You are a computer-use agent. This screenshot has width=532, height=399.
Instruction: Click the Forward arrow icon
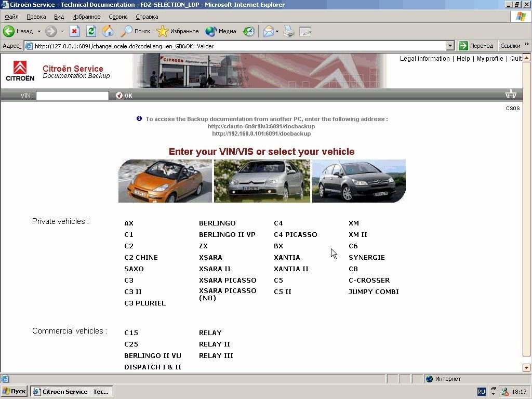[x=51, y=32]
